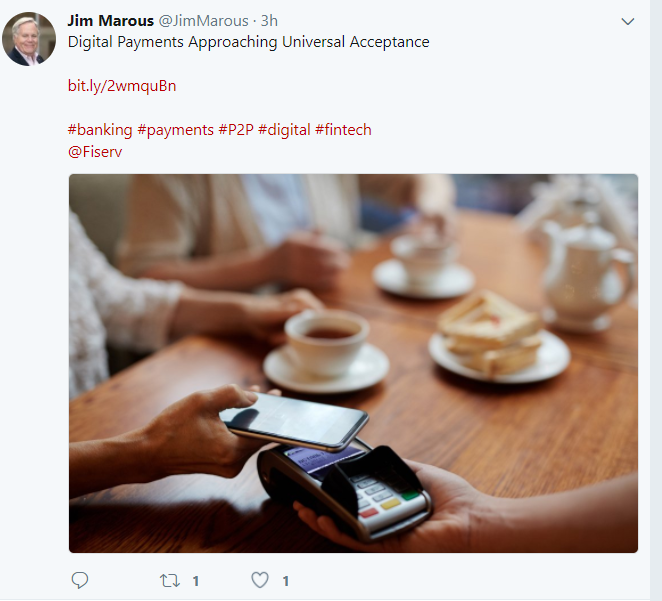Open the bit.ly/2wmquBn link
Image resolution: width=662 pixels, height=601 pixels.
click(122, 86)
